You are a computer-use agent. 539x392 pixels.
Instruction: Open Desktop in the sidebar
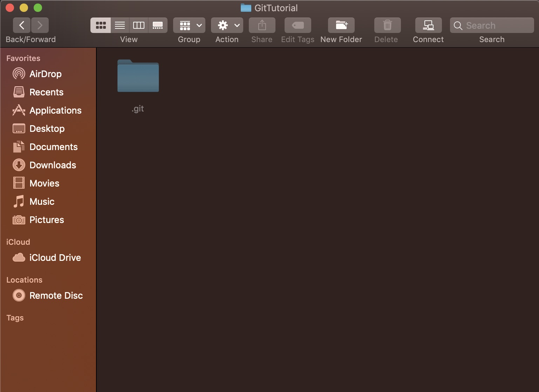tap(48, 129)
